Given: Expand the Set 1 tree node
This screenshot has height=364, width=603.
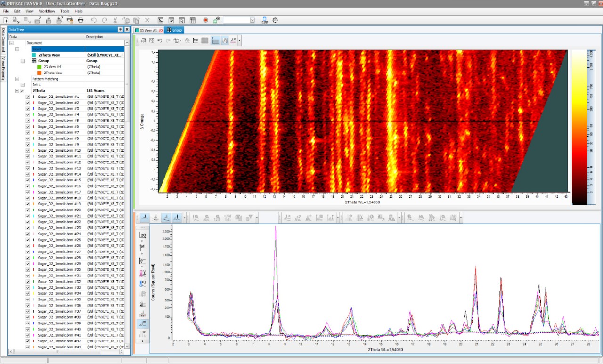Looking at the screenshot, I should pos(22,85).
